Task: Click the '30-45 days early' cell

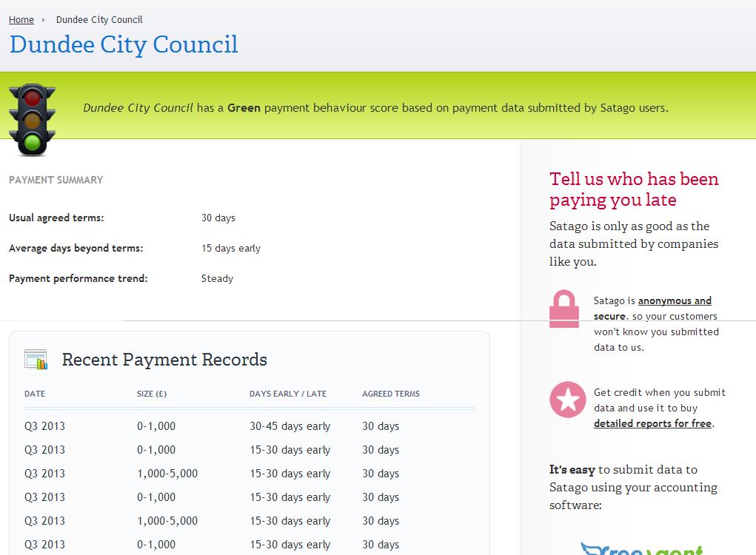Action: pos(290,426)
